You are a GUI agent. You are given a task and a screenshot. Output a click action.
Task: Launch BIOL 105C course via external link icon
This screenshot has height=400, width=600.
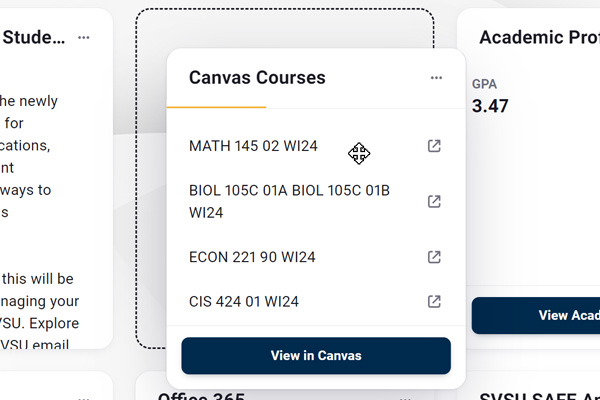point(434,201)
